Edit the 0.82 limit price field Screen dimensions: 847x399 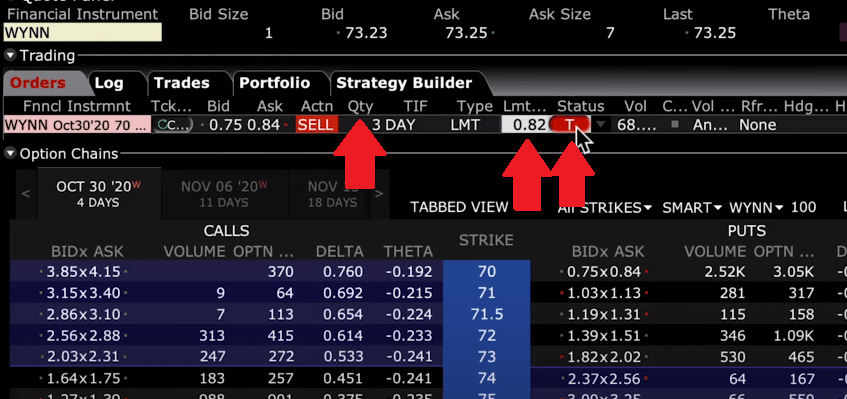pos(525,125)
